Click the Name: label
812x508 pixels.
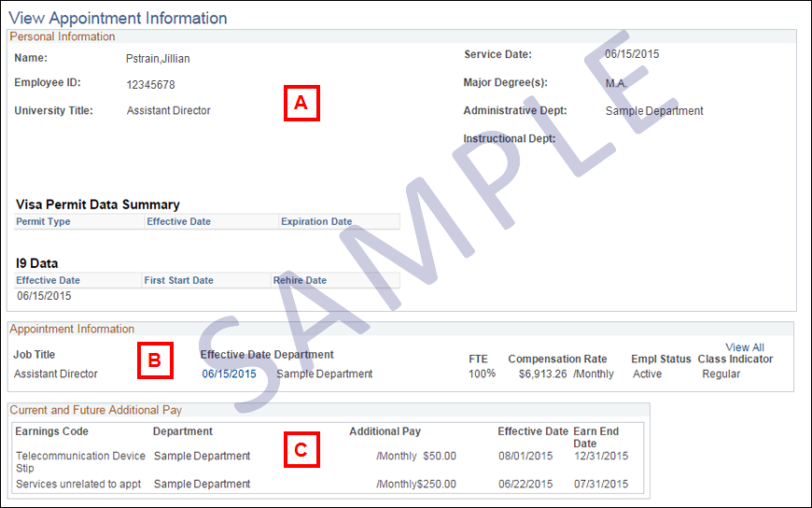pos(31,58)
